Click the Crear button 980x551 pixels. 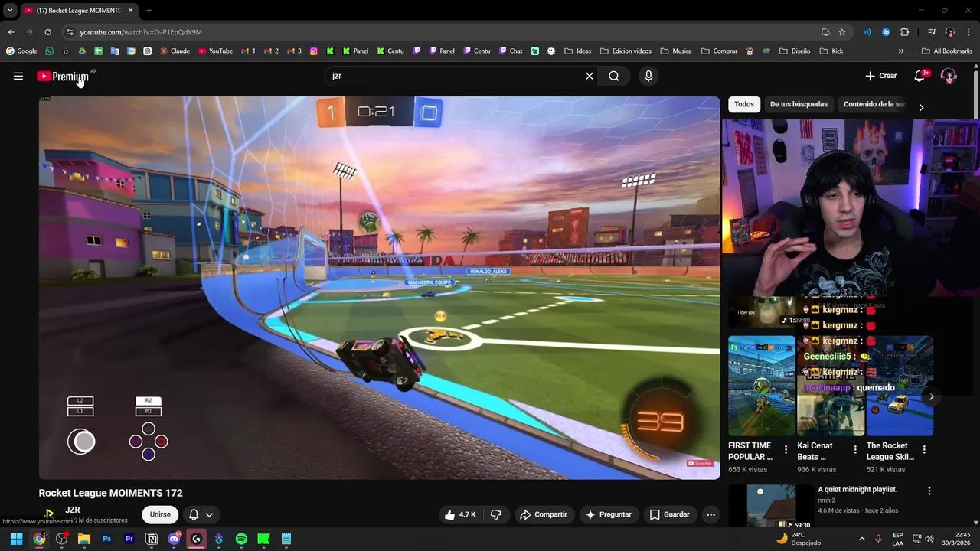[880, 76]
